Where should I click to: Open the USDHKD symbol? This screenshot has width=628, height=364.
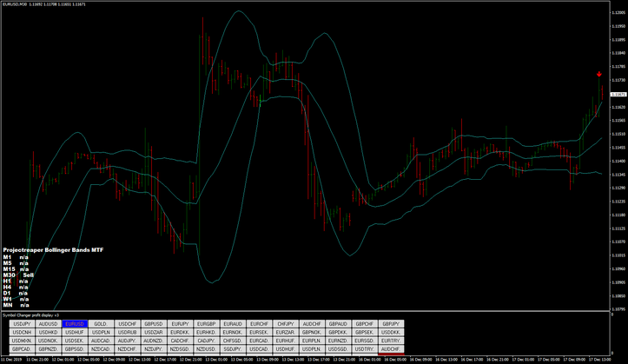coord(49,333)
